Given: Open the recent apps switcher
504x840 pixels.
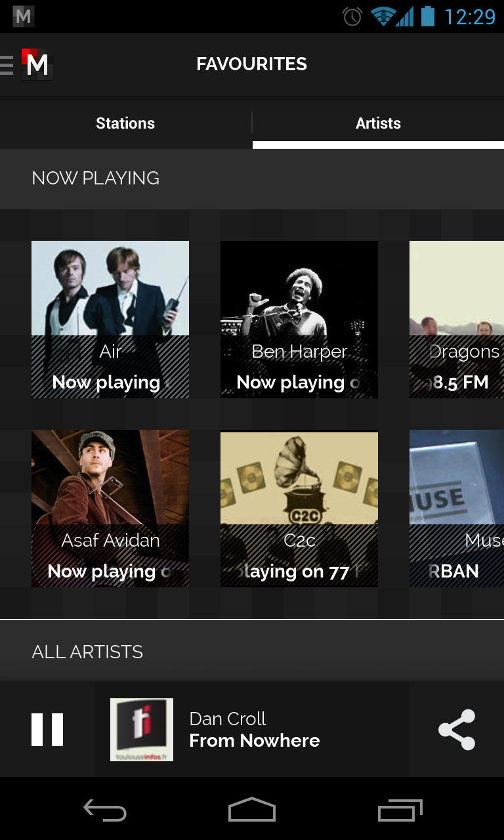Looking at the screenshot, I should 400,811.
